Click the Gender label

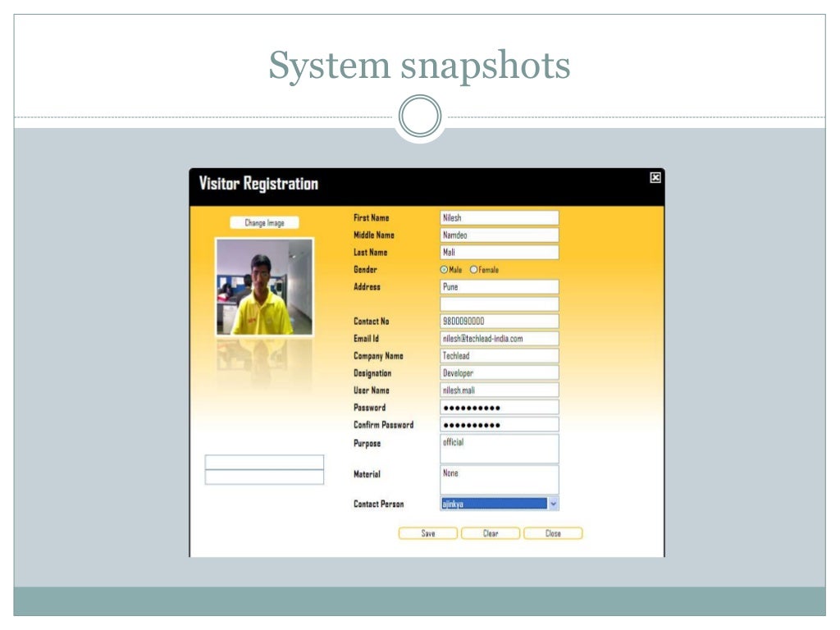click(x=365, y=269)
